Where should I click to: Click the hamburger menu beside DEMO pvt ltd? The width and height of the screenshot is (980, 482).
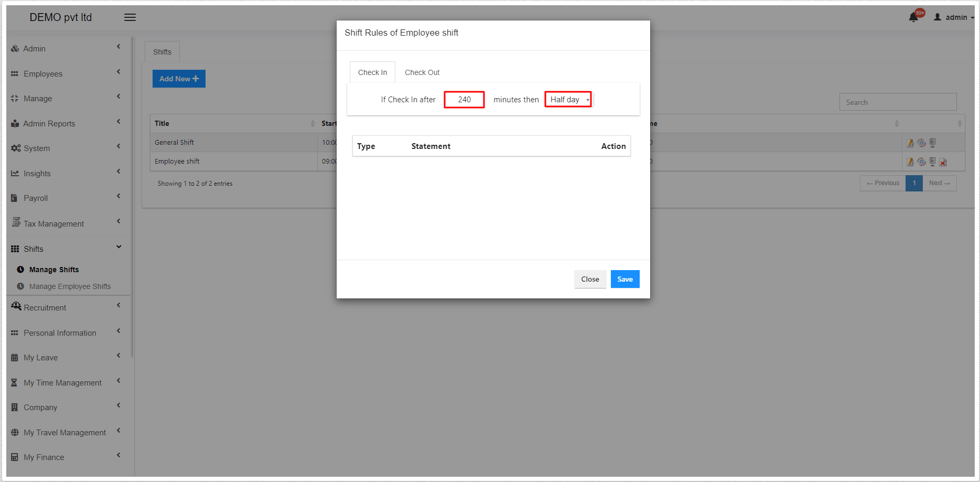130,17
